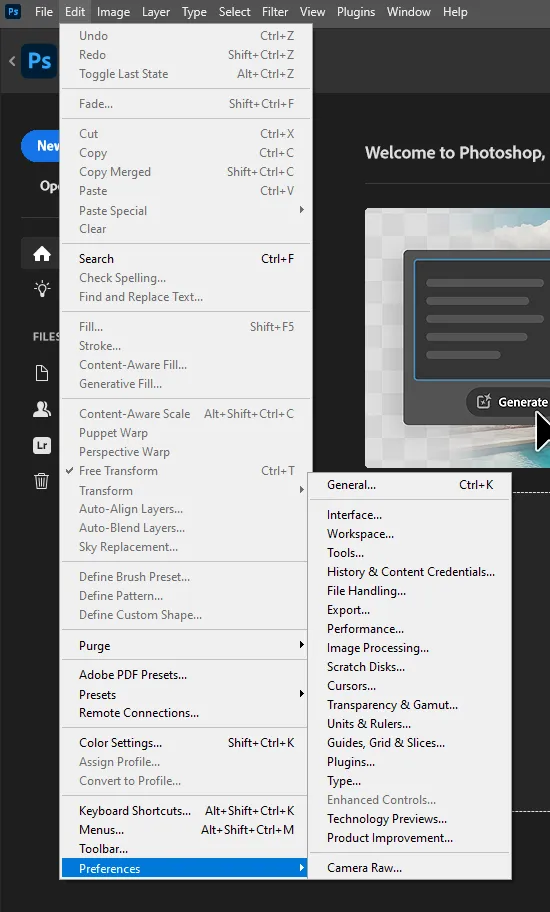This screenshot has width=550, height=912.
Task: Open Plugins preferences in submenu
Action: pos(410,762)
